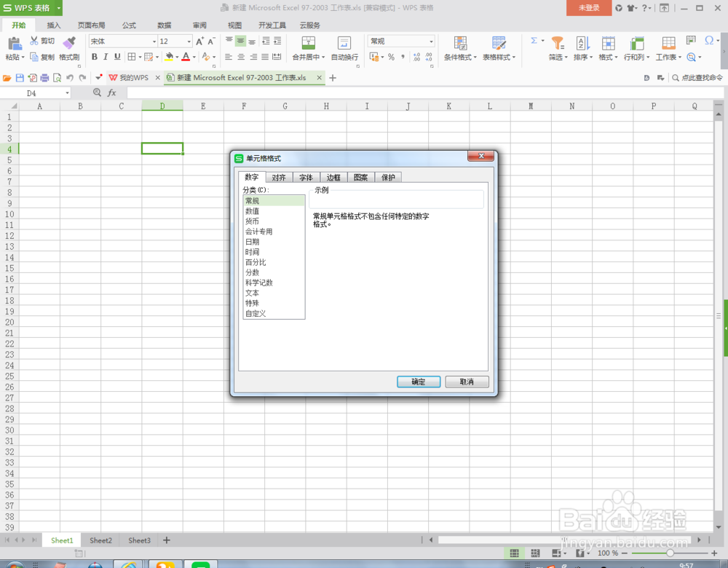The image size is (728, 568).
Task: Switch to the 插入 ribbon tab
Action: point(54,25)
